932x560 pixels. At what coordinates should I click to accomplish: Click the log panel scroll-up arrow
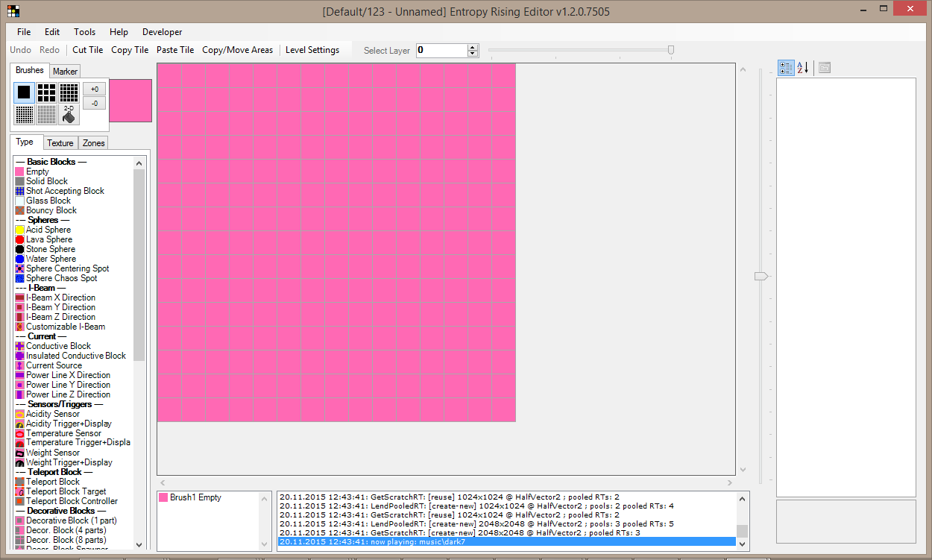coord(742,498)
